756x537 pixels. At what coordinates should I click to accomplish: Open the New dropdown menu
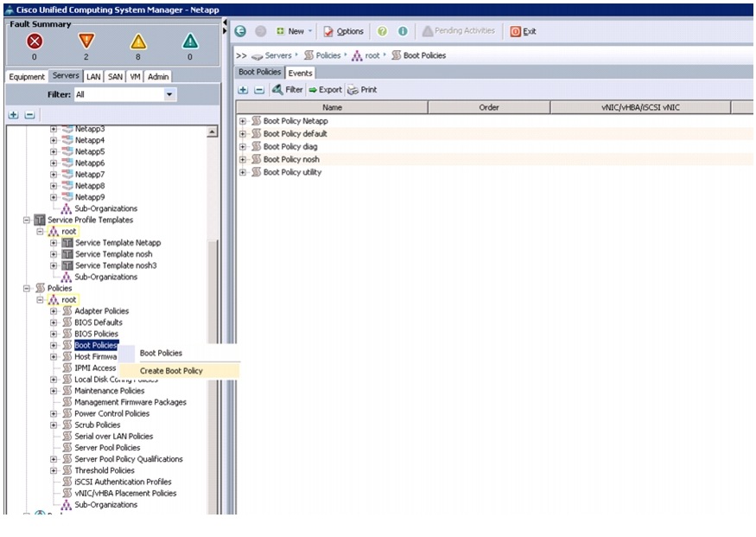pyautogui.click(x=294, y=31)
